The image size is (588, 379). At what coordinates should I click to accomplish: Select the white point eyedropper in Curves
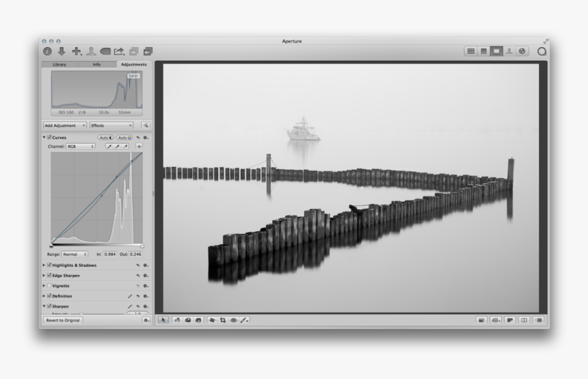(126, 146)
